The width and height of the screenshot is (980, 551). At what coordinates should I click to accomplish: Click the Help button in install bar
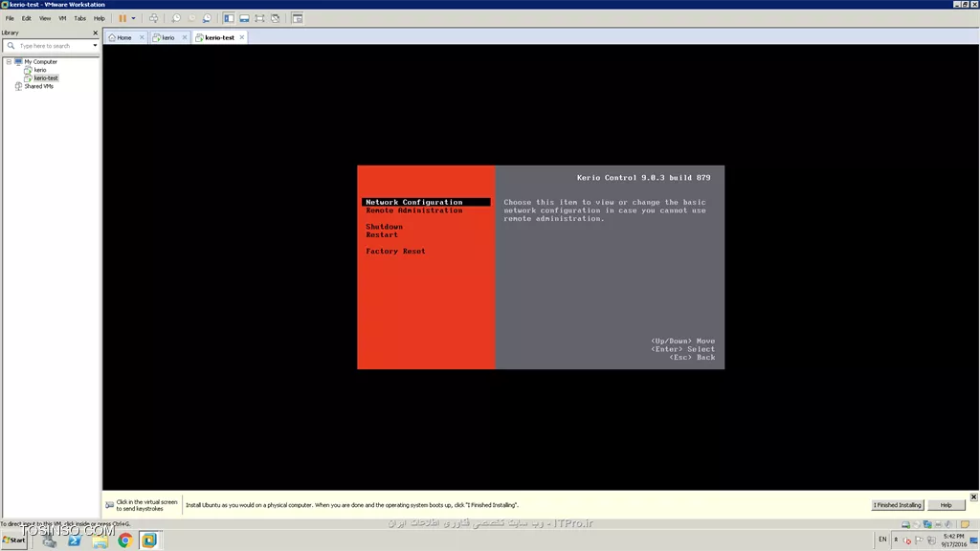tap(947, 505)
